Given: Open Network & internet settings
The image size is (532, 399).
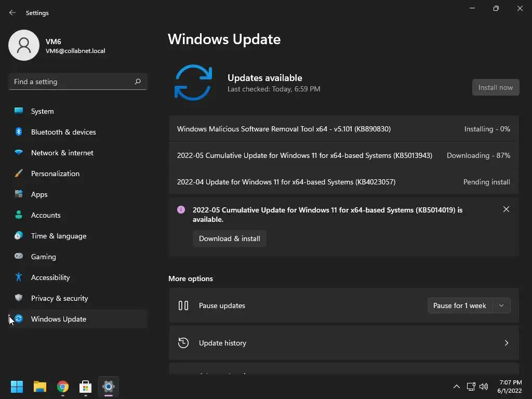Looking at the screenshot, I should (x=78, y=153).
